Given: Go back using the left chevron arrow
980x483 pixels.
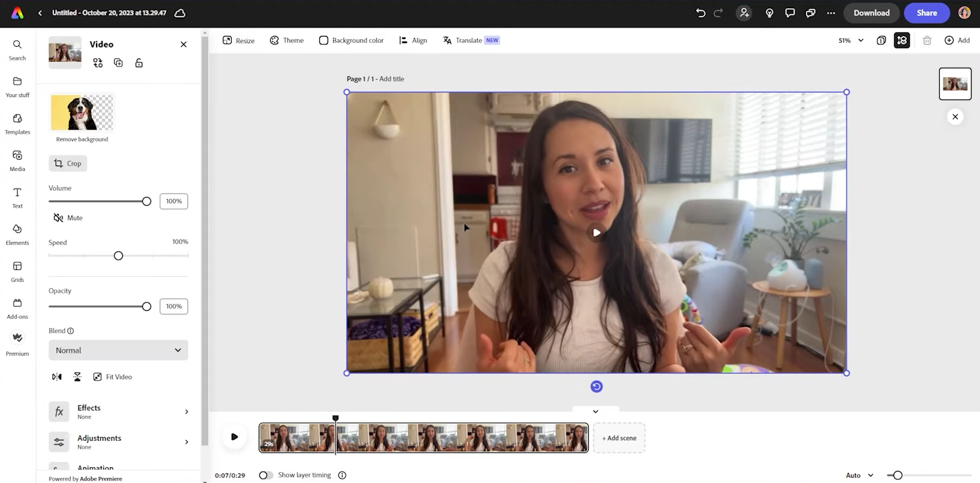Looking at the screenshot, I should pos(40,13).
